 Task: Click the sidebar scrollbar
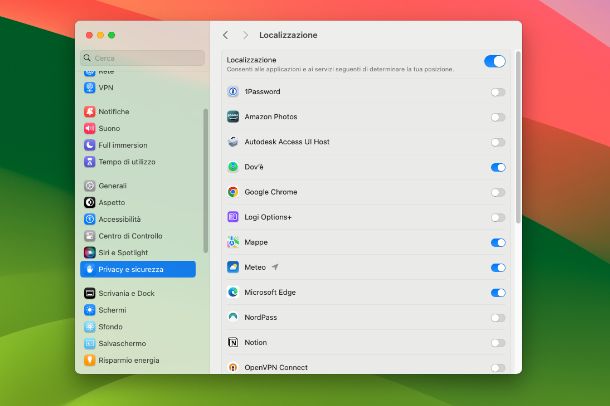[205, 181]
